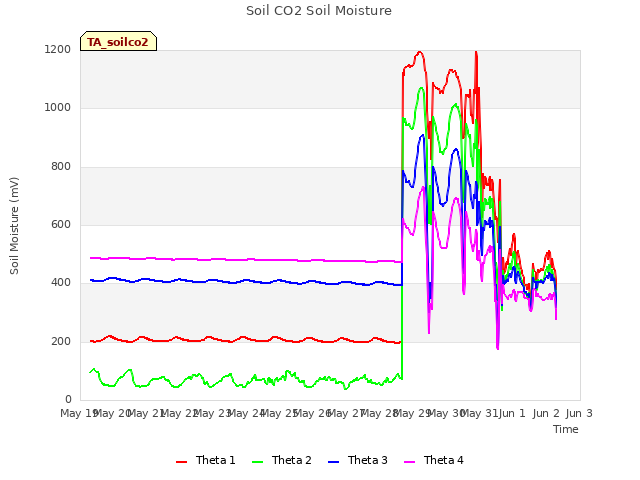This screenshot has width=640, height=480.
Task: Click the Jun 3 x-axis tick label
Action: (579, 413)
